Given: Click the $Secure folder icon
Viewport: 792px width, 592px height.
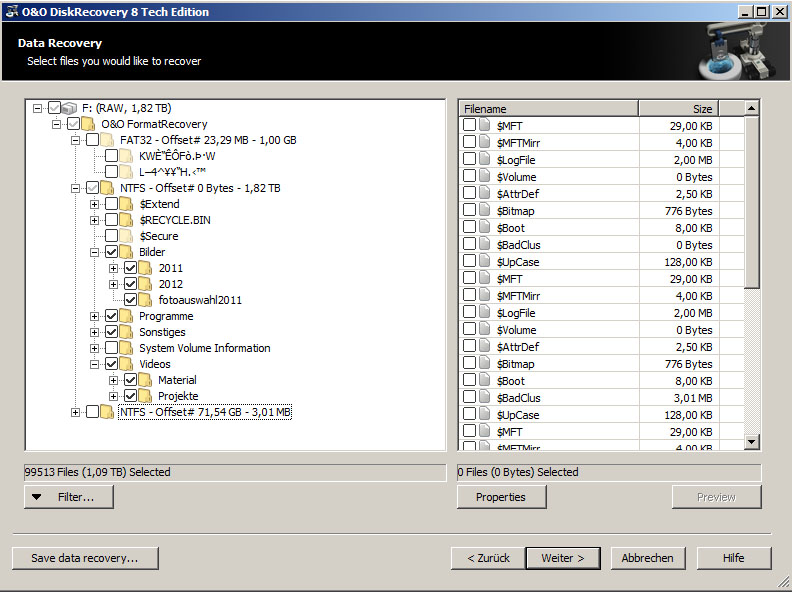Looking at the screenshot, I should [x=126, y=236].
